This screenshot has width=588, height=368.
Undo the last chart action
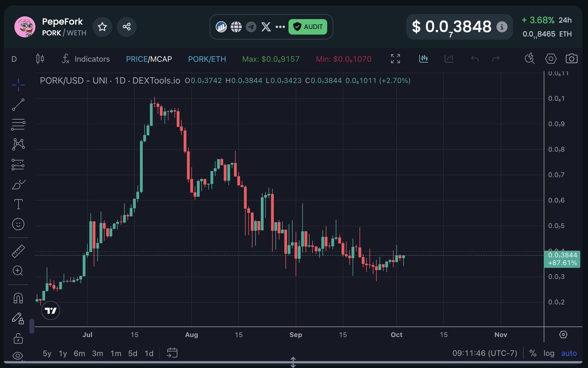[474, 59]
